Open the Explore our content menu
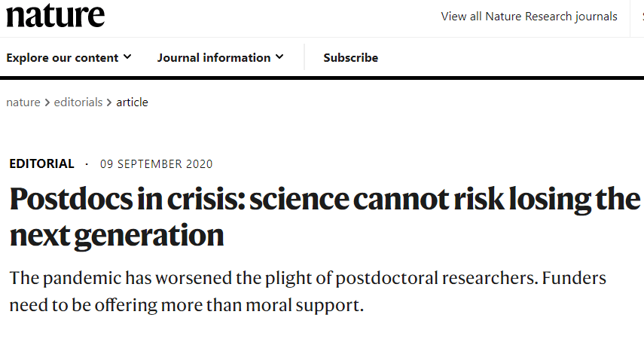 click(69, 57)
